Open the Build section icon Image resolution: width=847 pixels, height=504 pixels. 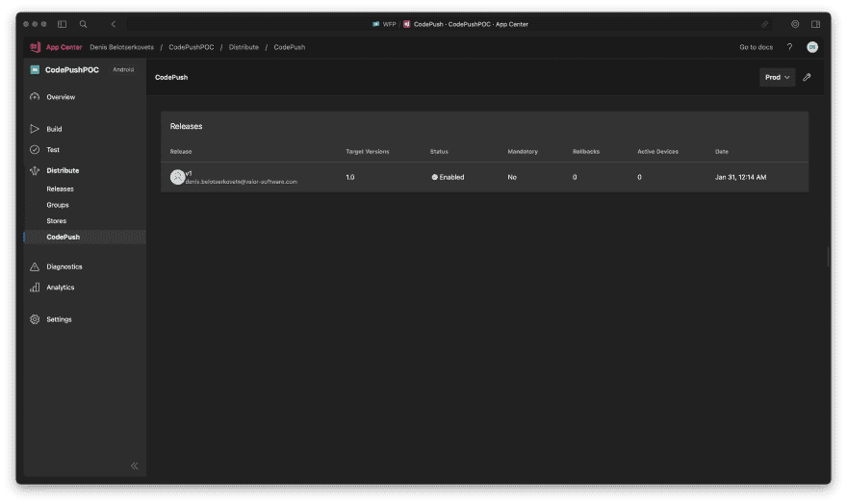tap(35, 129)
